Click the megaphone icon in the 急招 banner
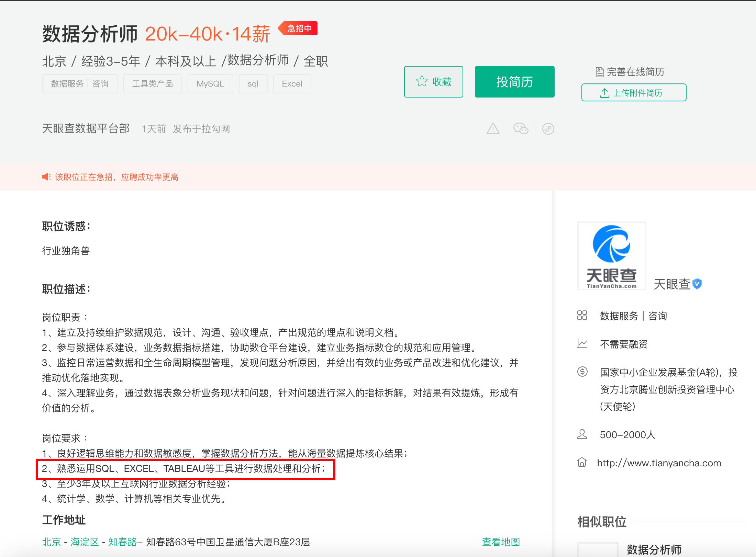 pos(46,177)
